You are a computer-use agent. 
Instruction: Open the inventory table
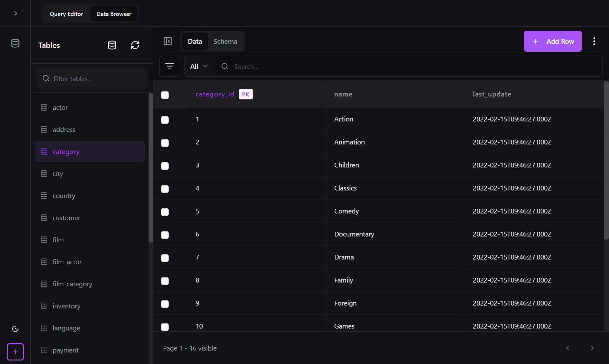(89, 306)
